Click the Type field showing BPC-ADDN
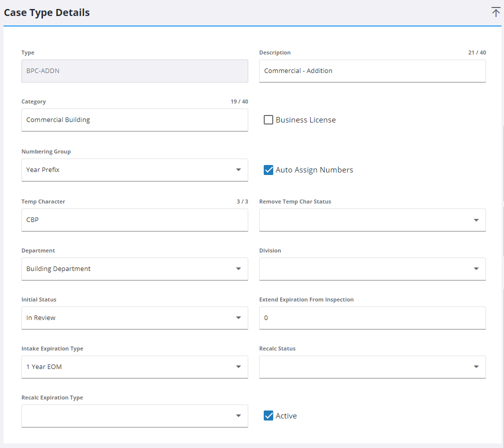Viewport: 504px width, 448px height. 135,71
